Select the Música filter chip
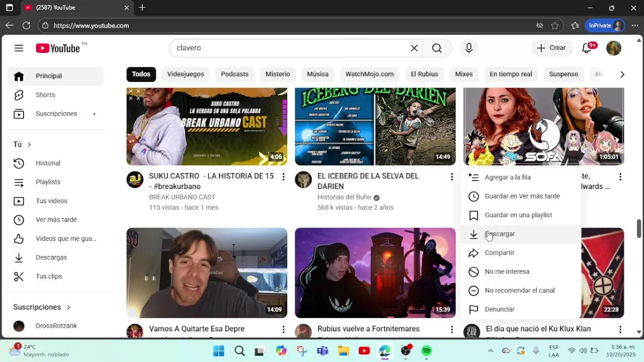644x362 pixels. (x=317, y=74)
